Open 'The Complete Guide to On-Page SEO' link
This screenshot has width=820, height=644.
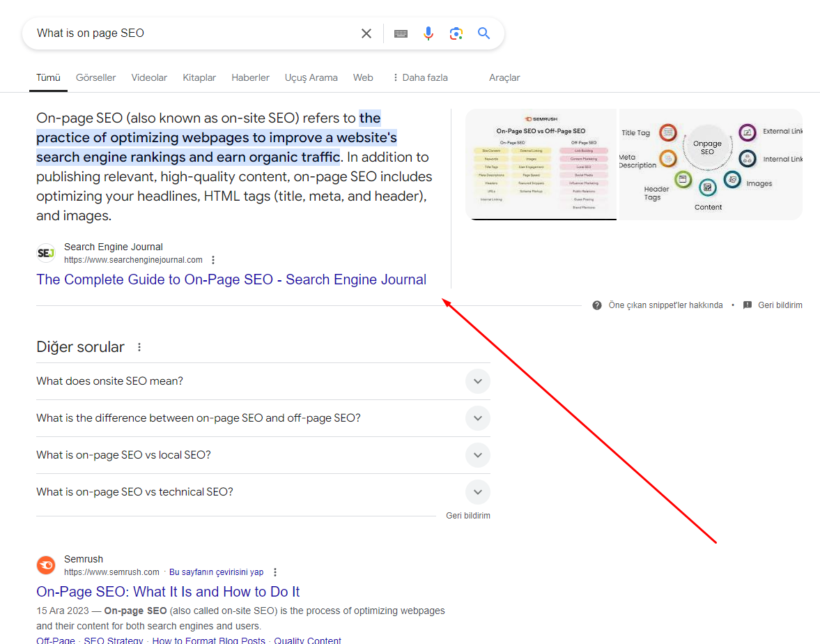point(231,279)
